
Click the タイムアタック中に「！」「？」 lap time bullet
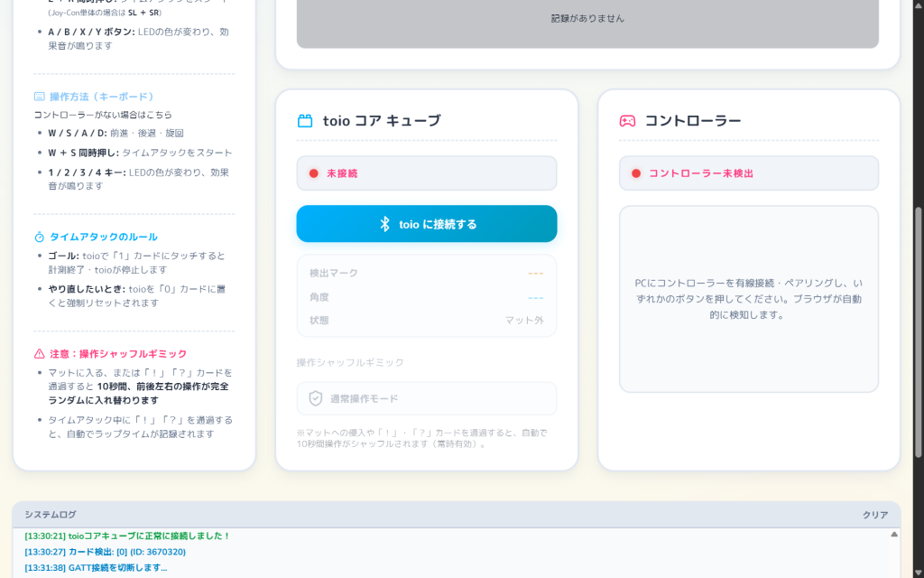140,427
